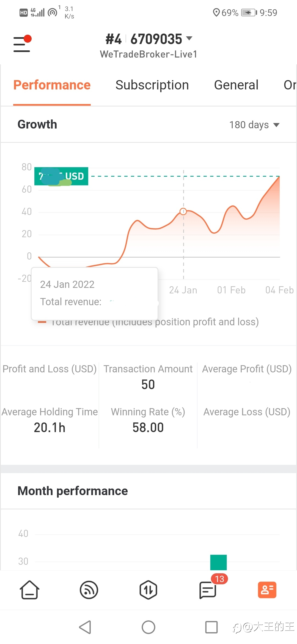
Task: Open the trade arrows hexagon icon
Action: coord(148,590)
